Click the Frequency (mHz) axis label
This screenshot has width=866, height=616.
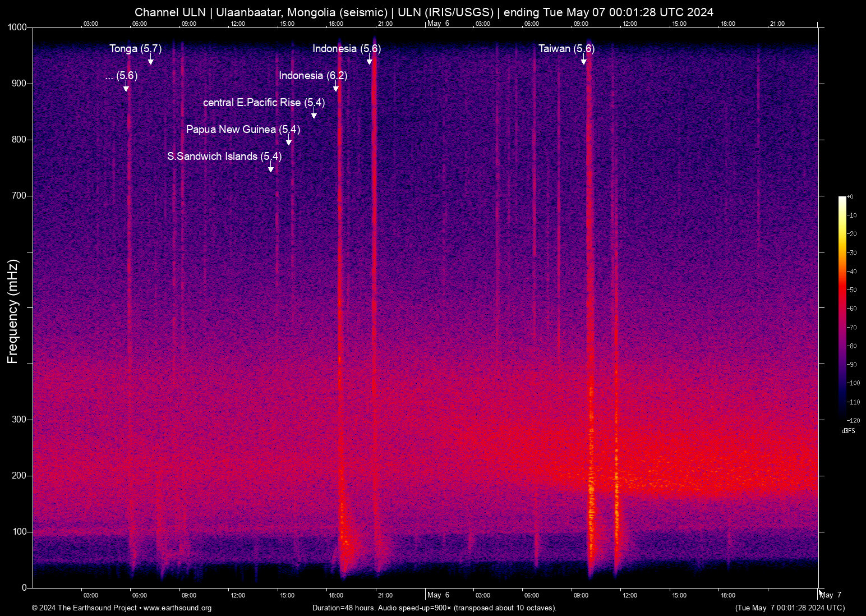(x=13, y=311)
